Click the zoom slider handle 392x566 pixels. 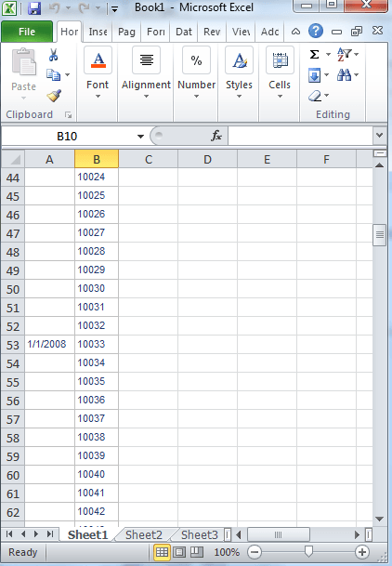tap(308, 551)
